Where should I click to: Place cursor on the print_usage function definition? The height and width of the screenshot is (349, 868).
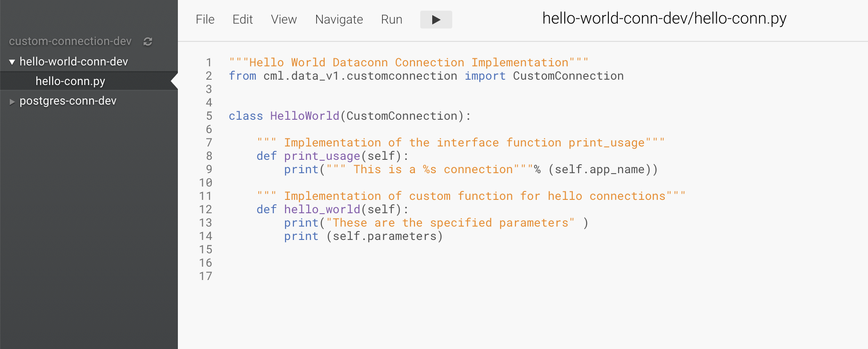click(x=322, y=156)
